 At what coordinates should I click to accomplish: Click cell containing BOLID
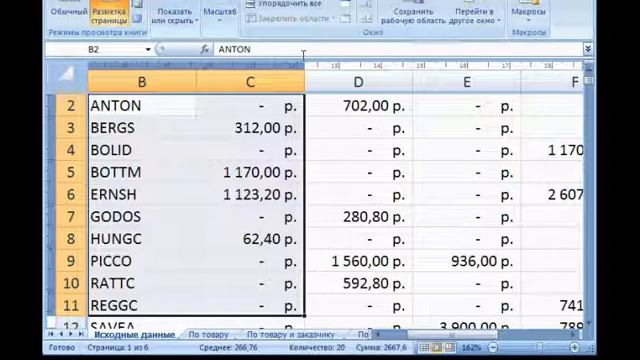(142, 150)
